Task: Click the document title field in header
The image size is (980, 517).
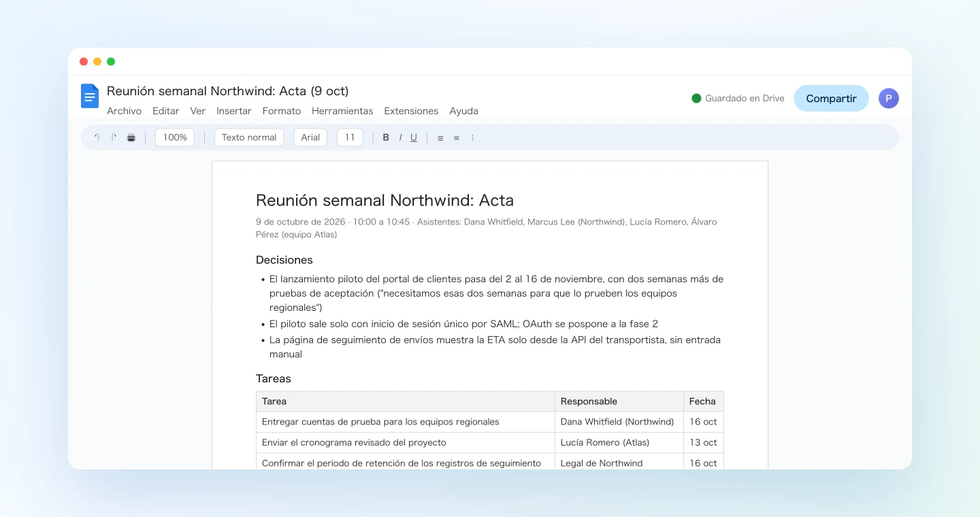Action: 227,91
